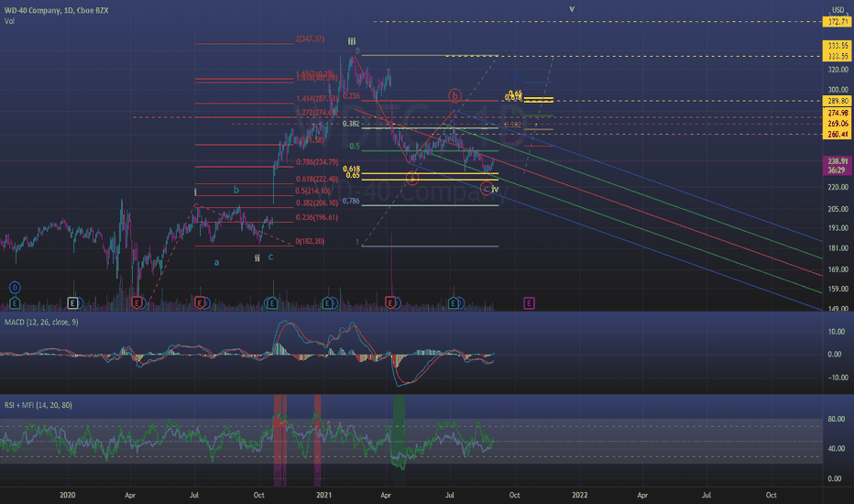Click the 149.00 price axis value

point(838,309)
